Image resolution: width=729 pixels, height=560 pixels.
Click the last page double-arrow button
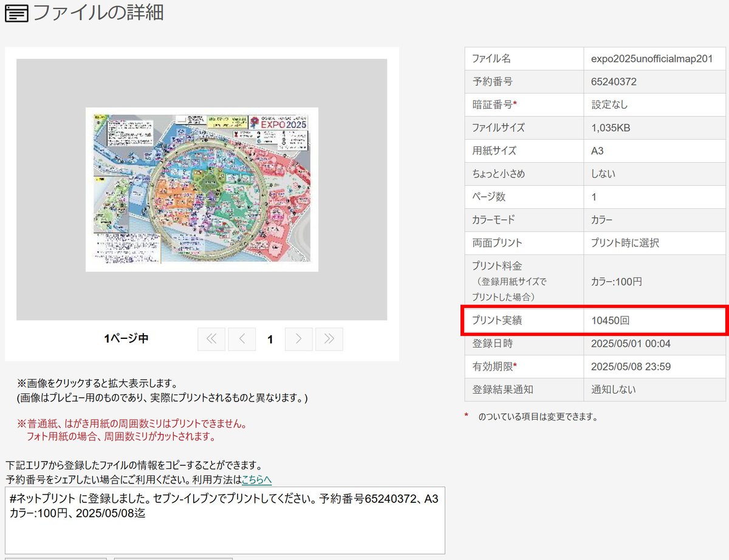tap(329, 340)
